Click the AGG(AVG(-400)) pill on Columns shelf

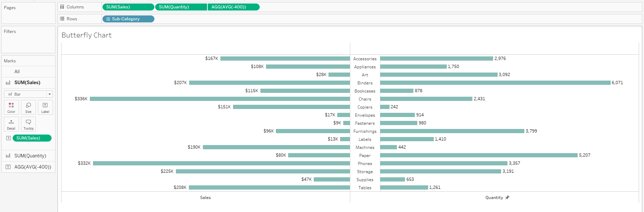233,7
